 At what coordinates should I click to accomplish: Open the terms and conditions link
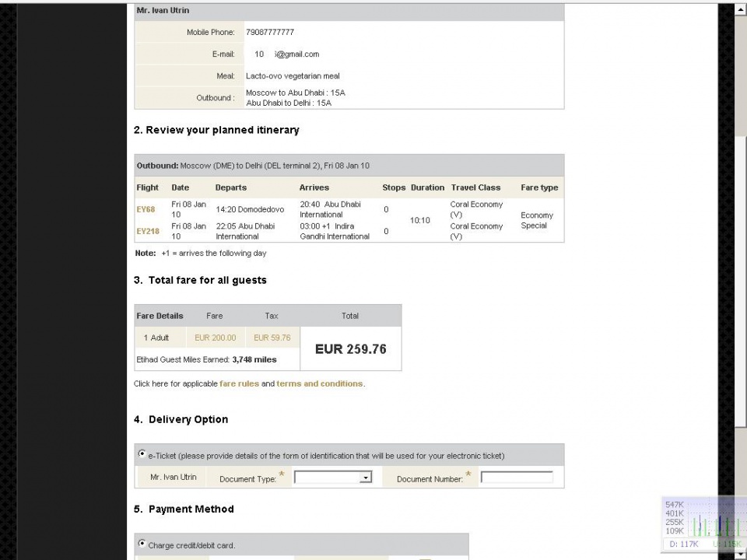319,383
